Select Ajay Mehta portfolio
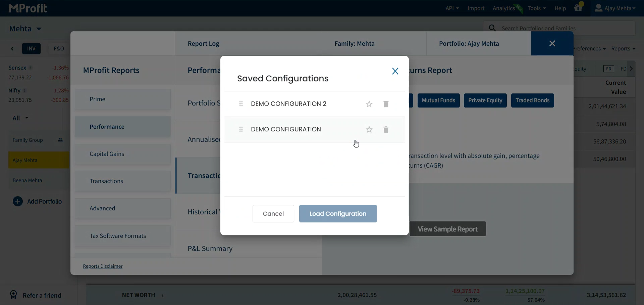 click(x=39, y=160)
